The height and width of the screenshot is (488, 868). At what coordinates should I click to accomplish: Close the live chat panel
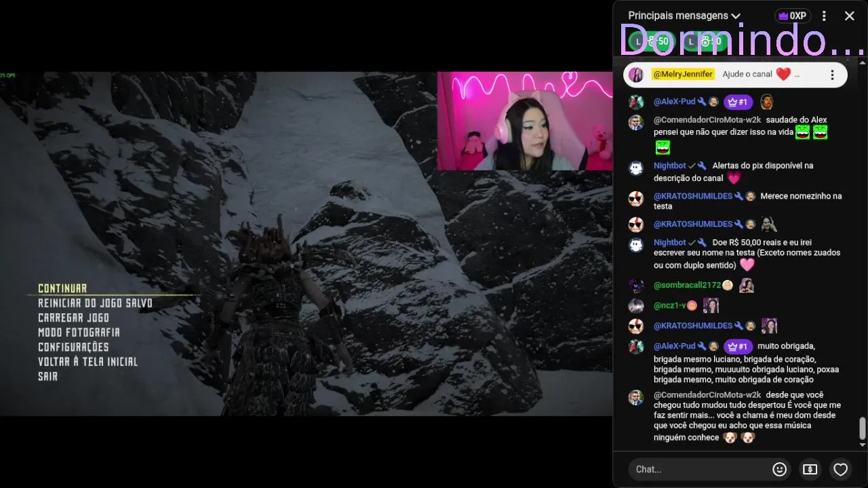tap(849, 16)
